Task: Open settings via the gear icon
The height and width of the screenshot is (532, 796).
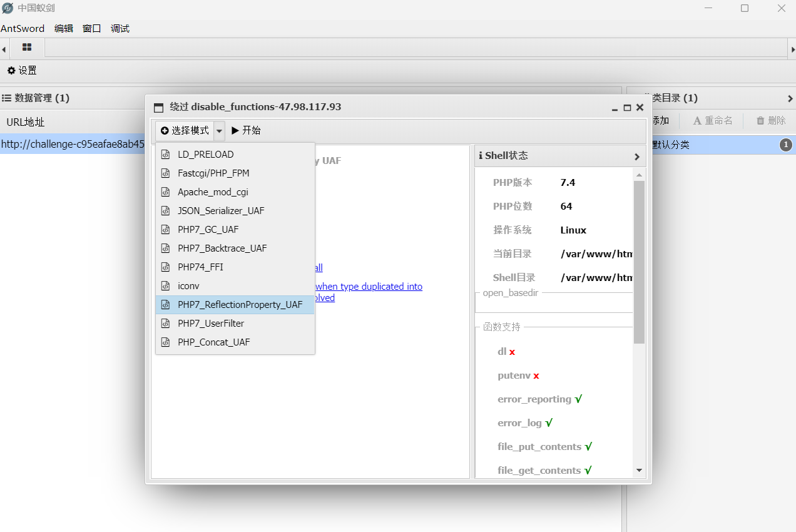Action: (x=11, y=71)
